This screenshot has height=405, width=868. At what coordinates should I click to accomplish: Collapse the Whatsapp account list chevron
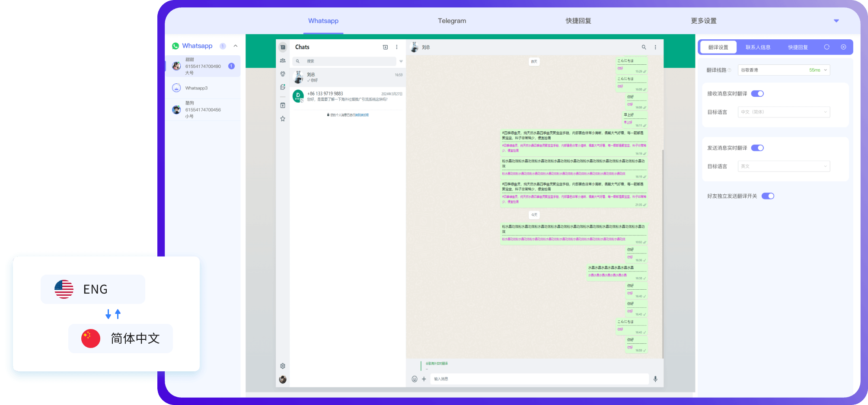236,46
